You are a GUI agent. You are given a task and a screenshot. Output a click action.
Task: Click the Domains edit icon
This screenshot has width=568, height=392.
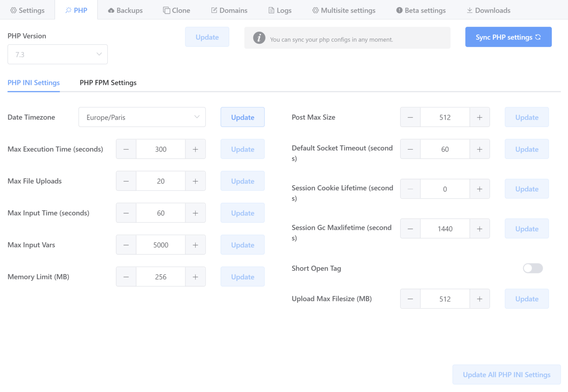pos(214,10)
